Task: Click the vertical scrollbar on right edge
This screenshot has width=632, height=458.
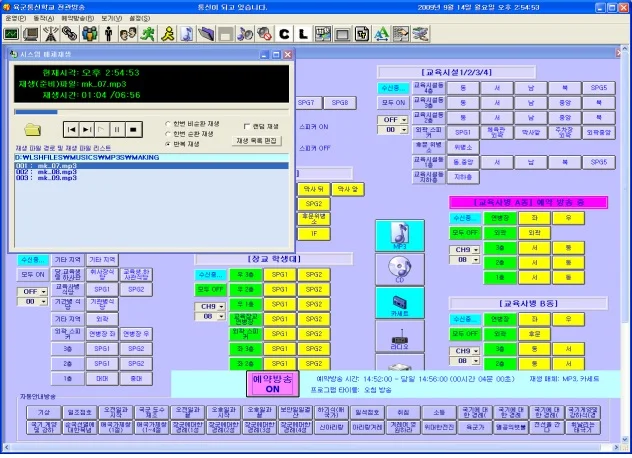Action: (x=625, y=244)
